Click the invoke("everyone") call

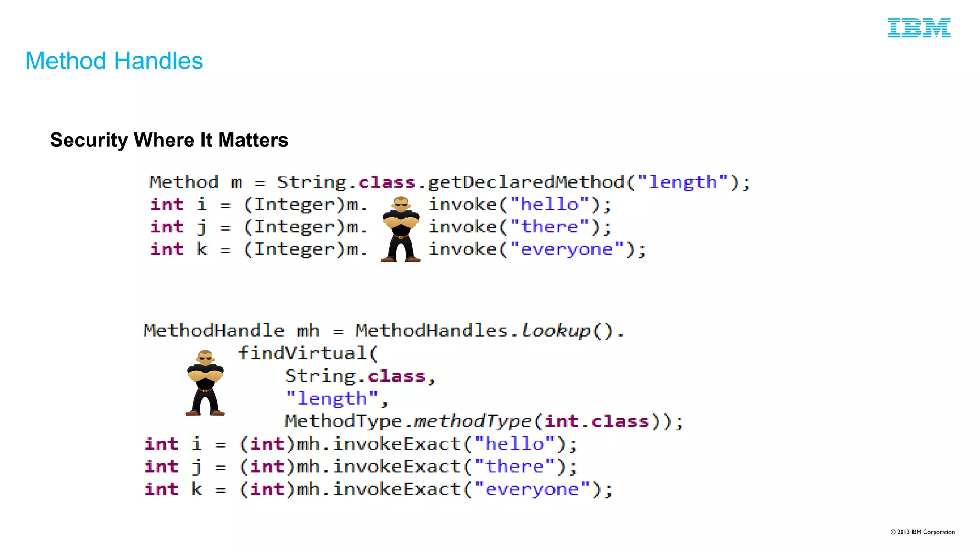point(537,250)
